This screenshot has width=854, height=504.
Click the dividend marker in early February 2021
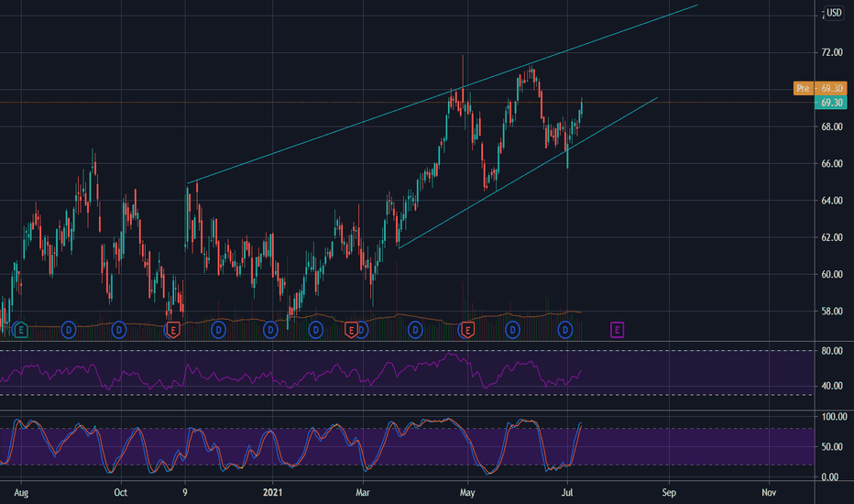(x=316, y=330)
